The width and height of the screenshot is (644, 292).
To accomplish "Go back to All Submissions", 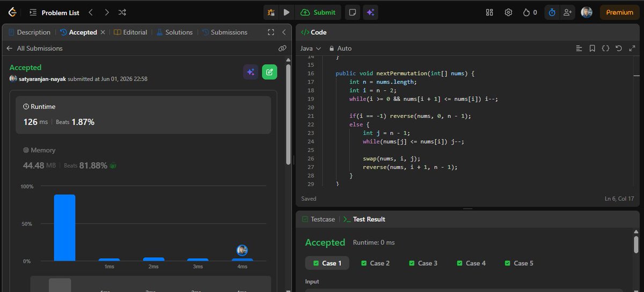I will point(34,48).
